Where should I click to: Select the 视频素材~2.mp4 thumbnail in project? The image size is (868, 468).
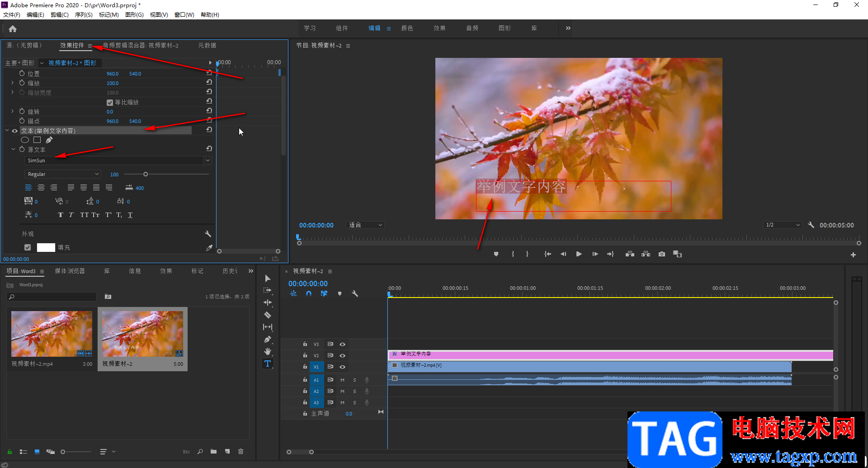tap(52, 334)
